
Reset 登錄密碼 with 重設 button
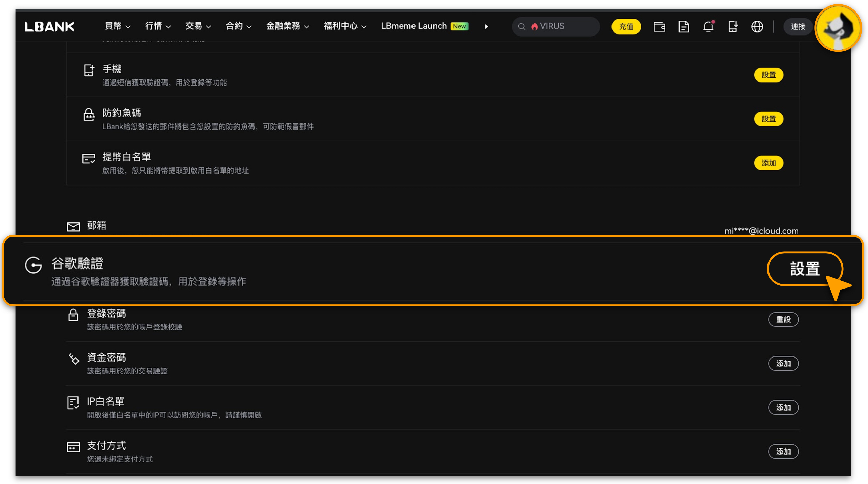point(783,319)
